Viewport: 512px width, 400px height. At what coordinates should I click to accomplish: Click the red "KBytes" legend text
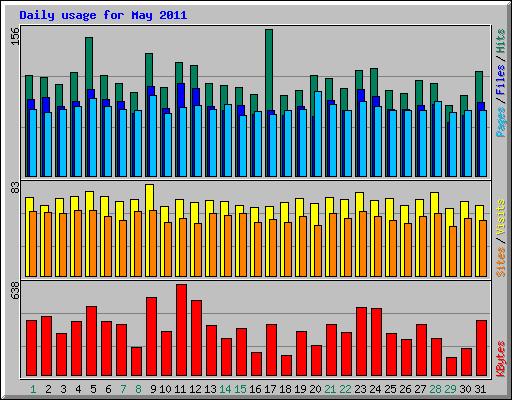500,359
